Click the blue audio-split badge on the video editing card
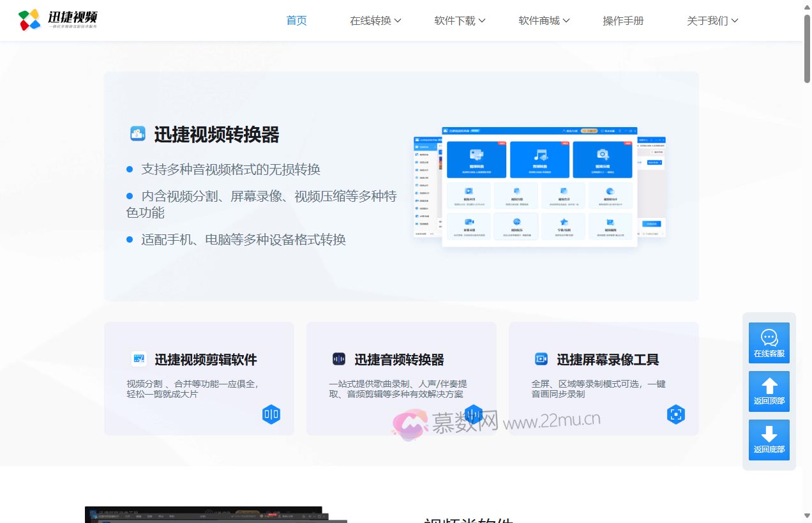Image resolution: width=812 pixels, height=523 pixels. 271,414
